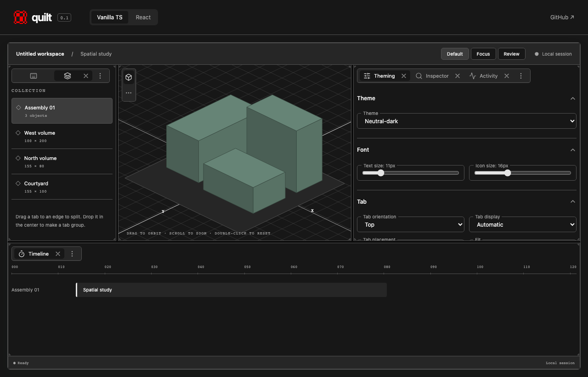Select the keyboard icon tab in left panel
Viewport: 588px width, 377px height.
click(x=34, y=76)
